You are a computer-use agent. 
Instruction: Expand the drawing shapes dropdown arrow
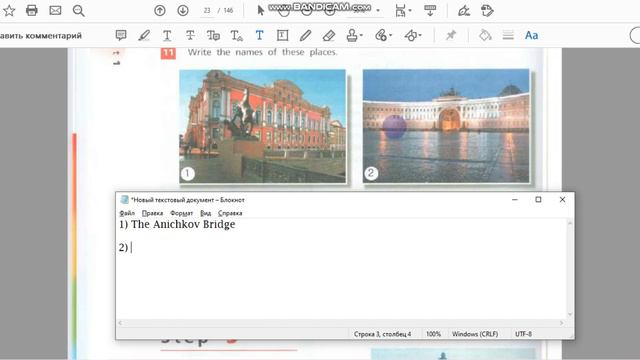[420, 36]
